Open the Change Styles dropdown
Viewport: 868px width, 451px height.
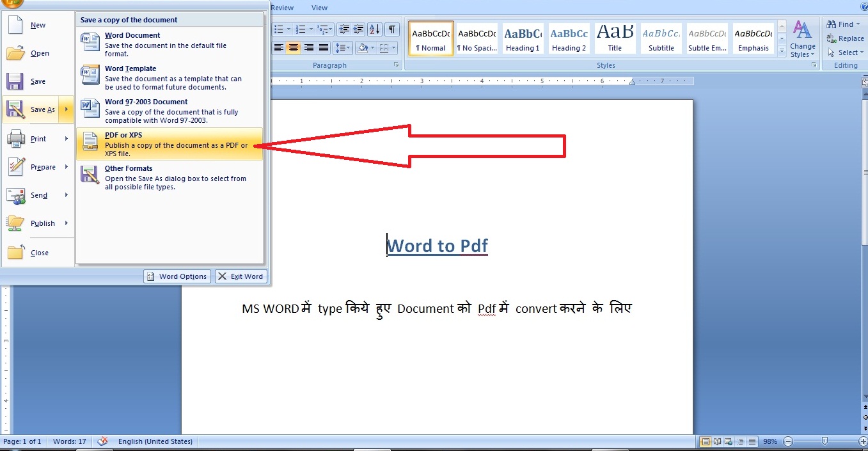pyautogui.click(x=802, y=38)
